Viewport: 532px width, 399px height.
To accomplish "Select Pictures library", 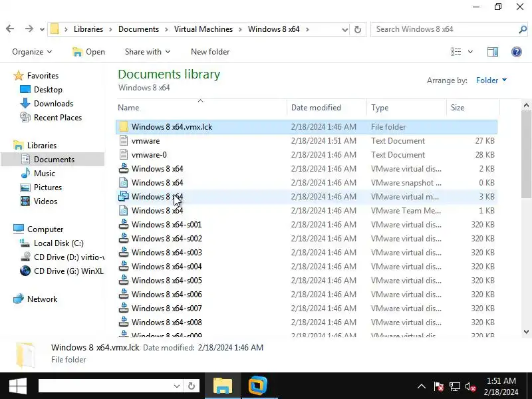I will (x=47, y=188).
